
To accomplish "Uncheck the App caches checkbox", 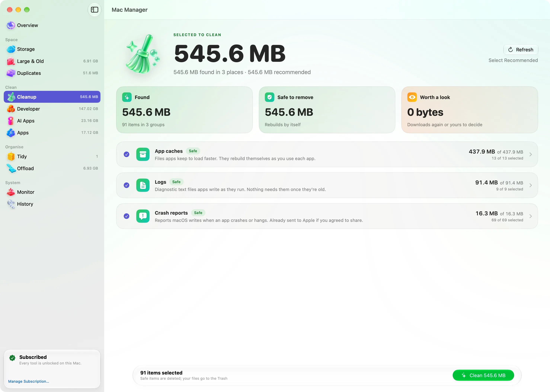I will point(126,154).
